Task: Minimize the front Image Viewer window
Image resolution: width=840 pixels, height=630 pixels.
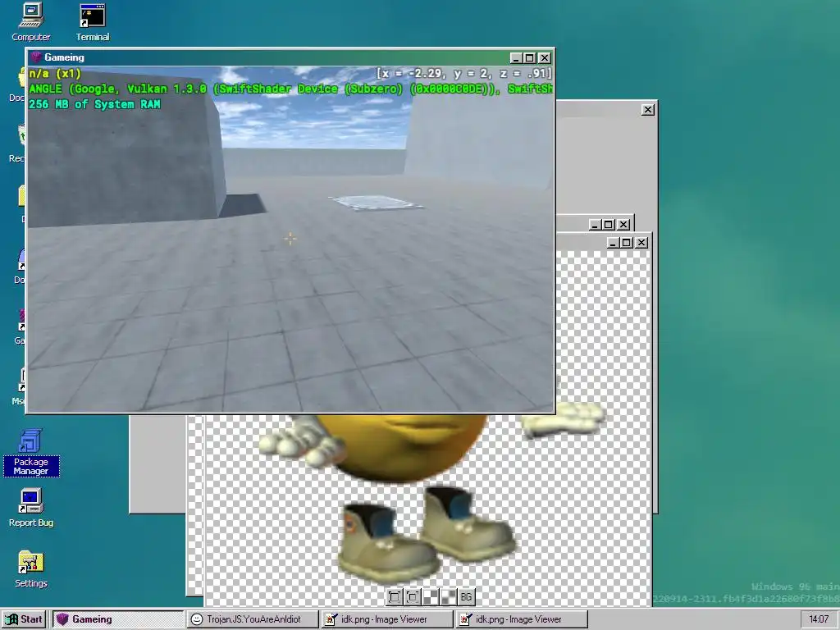Action: coord(614,243)
